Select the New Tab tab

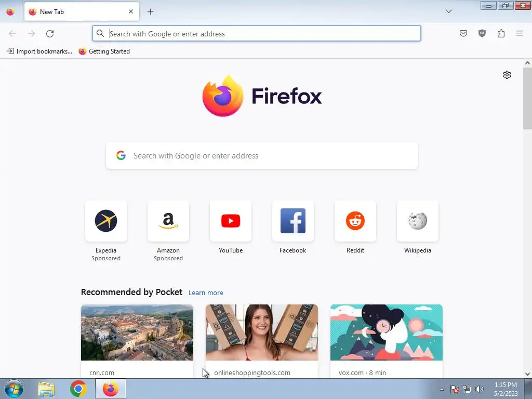tap(82, 11)
